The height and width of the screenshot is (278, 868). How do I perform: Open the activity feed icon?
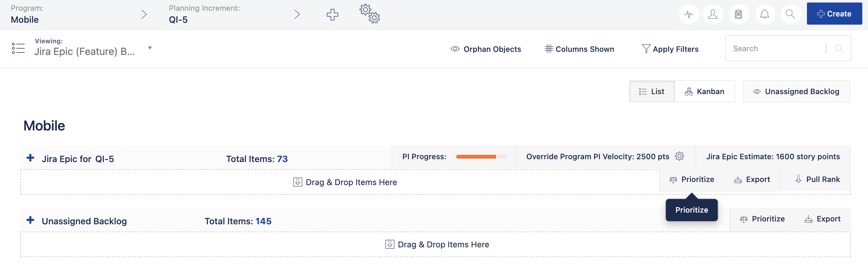pos(689,14)
